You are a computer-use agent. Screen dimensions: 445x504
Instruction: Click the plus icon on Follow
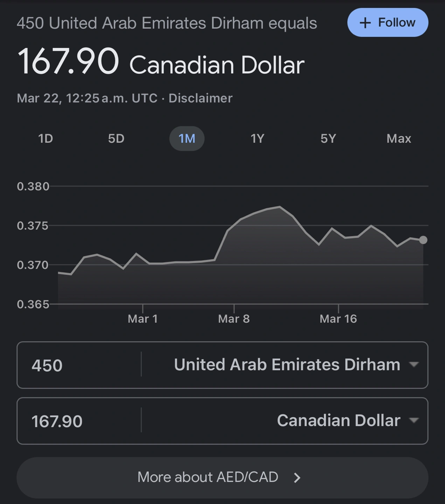(x=365, y=23)
